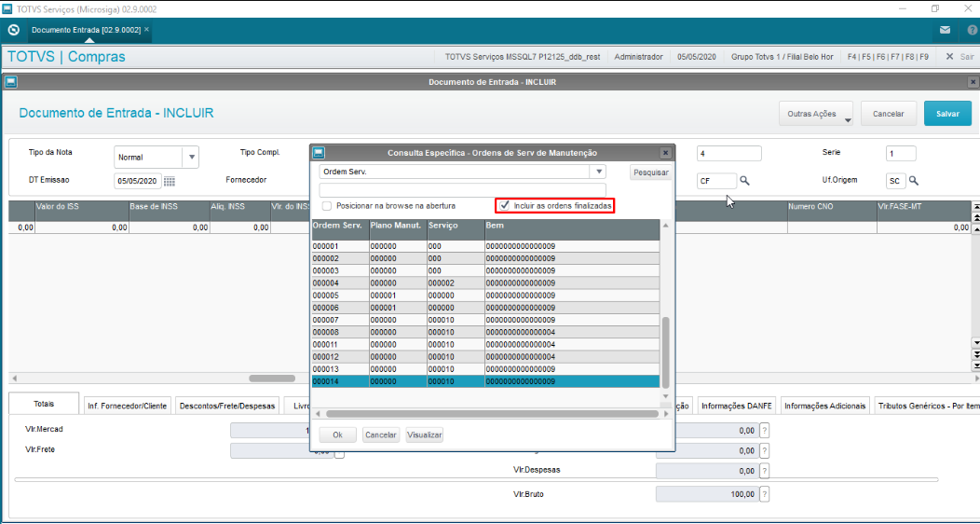Click the magnifier beside the CF field
The width and height of the screenshot is (980, 524).
pos(744,181)
